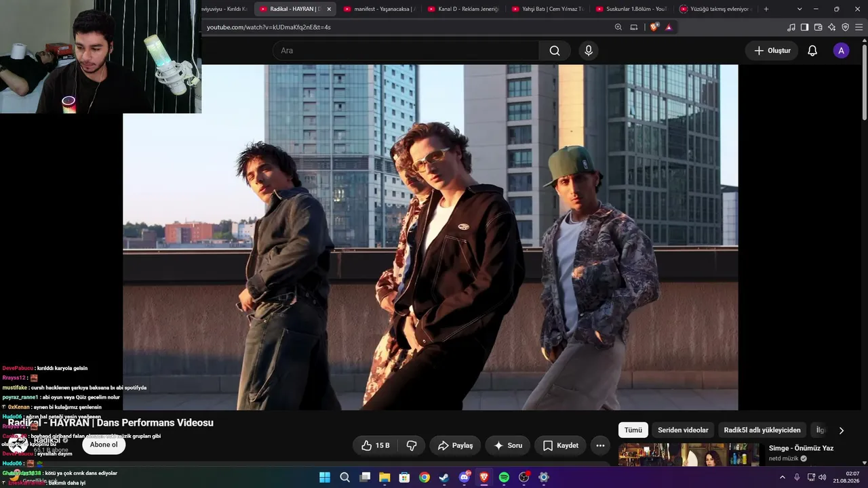Click the browser address bar URL
The image size is (868, 488).
click(269, 27)
